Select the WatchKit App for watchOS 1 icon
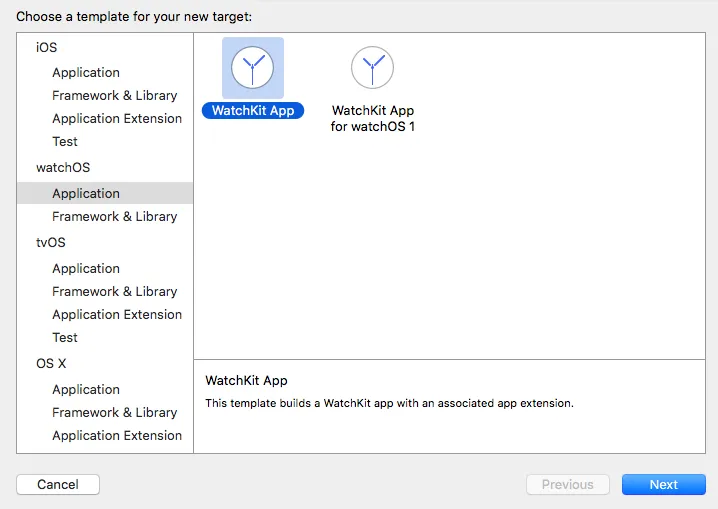This screenshot has height=509, width=718. tap(372, 68)
